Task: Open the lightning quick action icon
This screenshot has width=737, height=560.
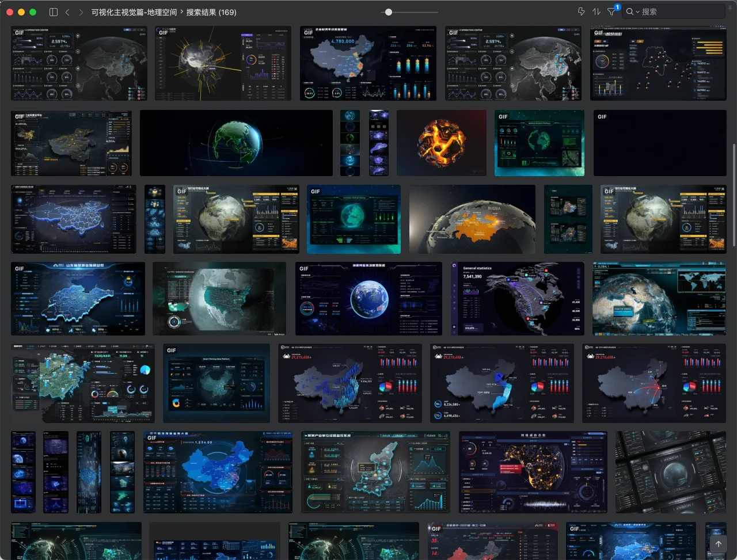Action: coord(581,12)
